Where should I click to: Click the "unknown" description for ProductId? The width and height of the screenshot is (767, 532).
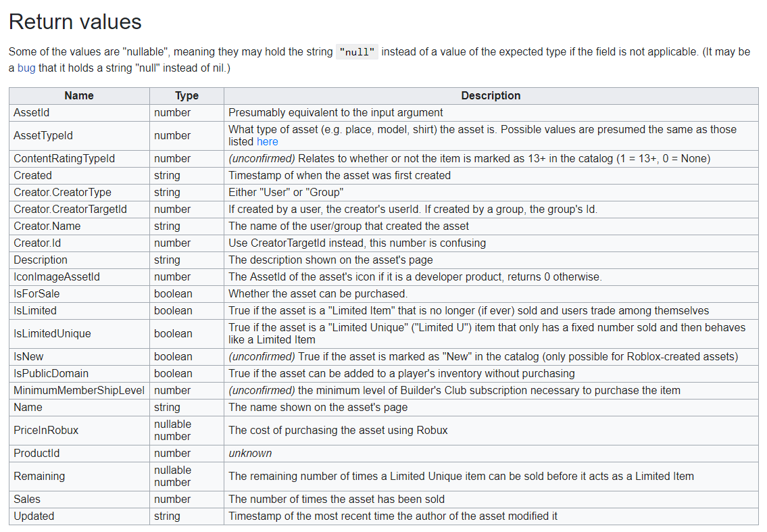[250, 454]
